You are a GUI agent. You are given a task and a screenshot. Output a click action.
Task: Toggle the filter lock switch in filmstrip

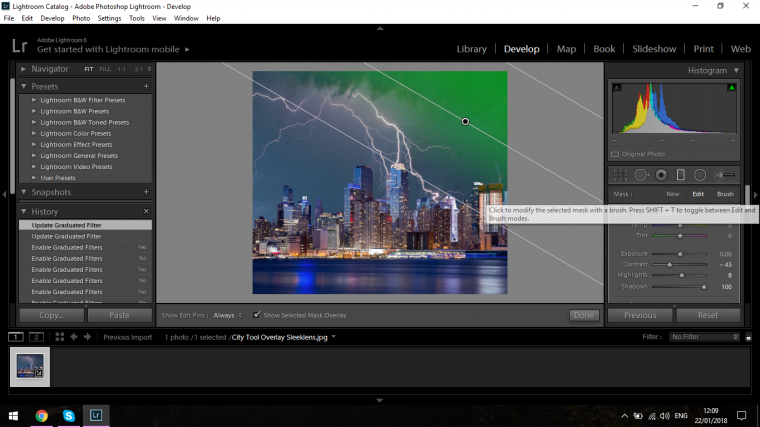(x=748, y=337)
